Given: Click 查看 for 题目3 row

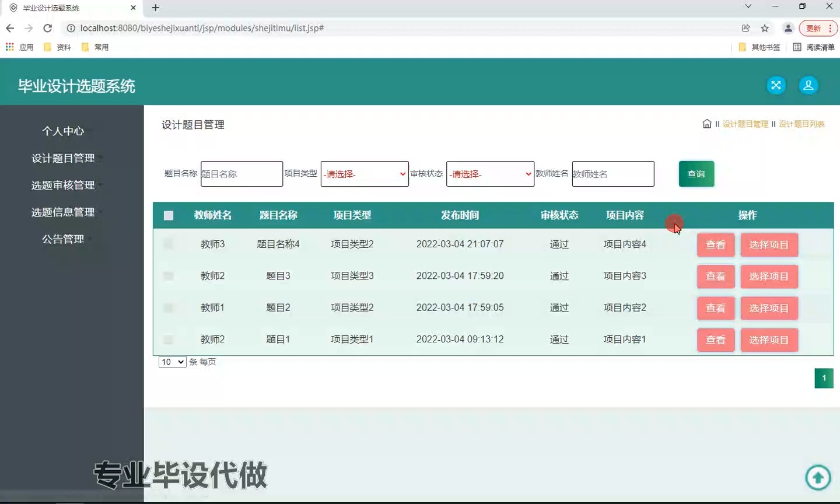Looking at the screenshot, I should click(x=716, y=276).
